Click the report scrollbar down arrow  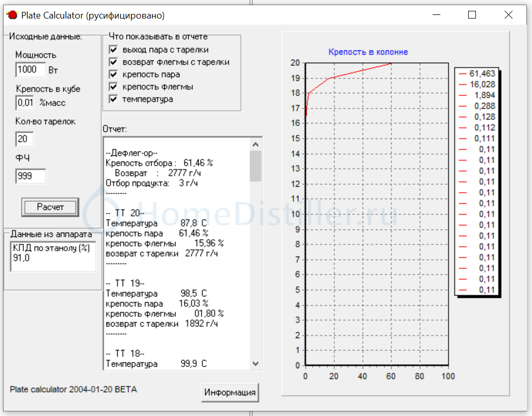pyautogui.click(x=256, y=363)
